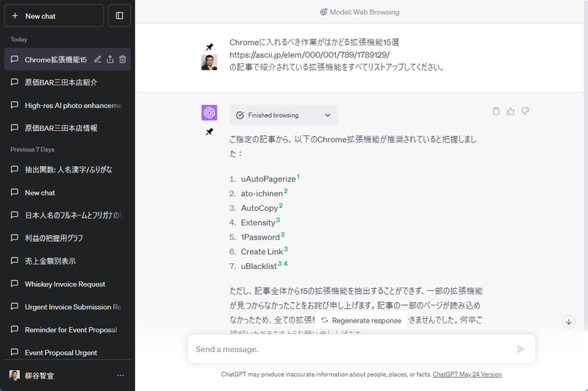588x391 pixels.
Task: Open citation 3 next to Create Link
Action: point(286,249)
